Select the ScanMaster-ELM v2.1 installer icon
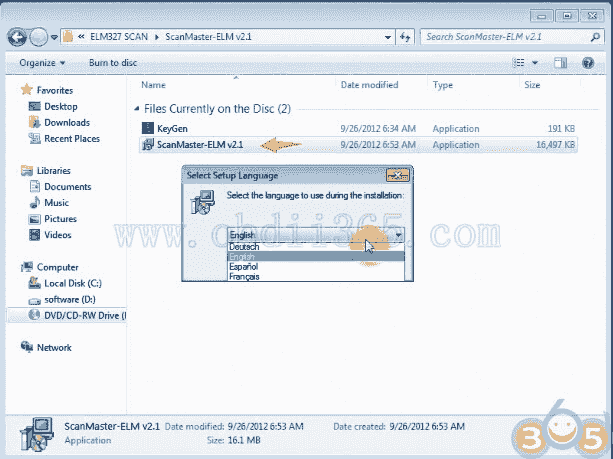This screenshot has width=613, height=459. coord(148,145)
